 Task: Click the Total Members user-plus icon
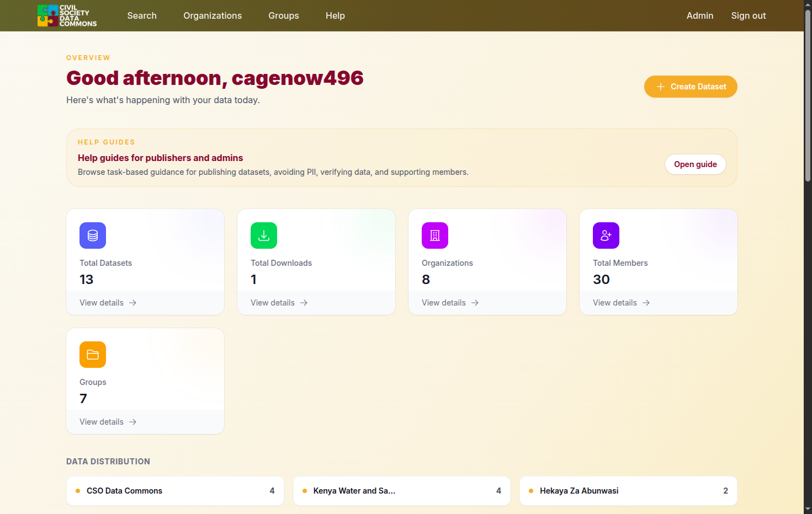click(x=606, y=235)
